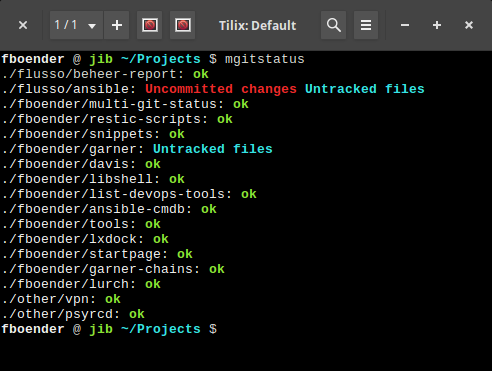
Task: Select the ./fboender/libshell path
Action: pyautogui.click(x=81, y=179)
